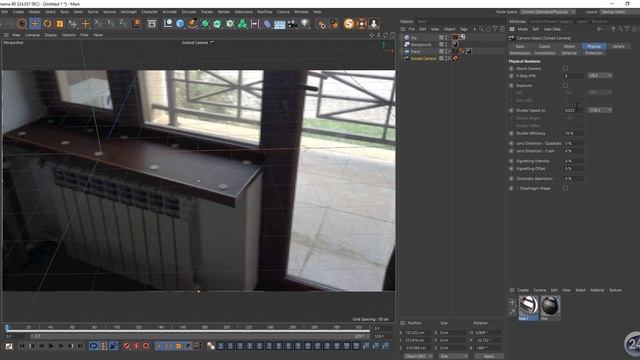Choose the Live Selection tool
The image size is (640, 360).
[x=22, y=24]
